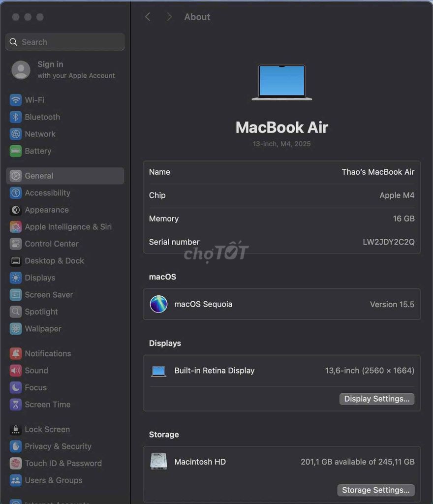Click the Lock Screen padlock icon
This screenshot has height=504, width=433.
[15, 429]
